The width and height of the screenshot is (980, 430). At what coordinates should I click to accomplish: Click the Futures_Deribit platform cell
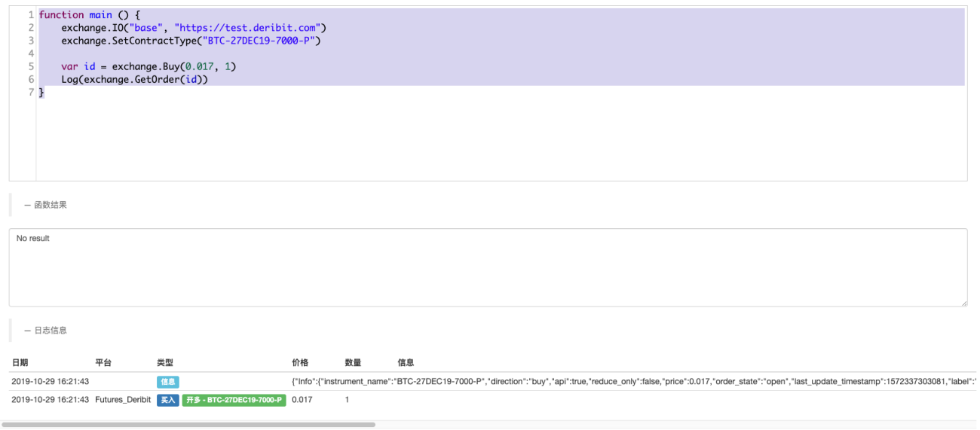click(x=123, y=400)
